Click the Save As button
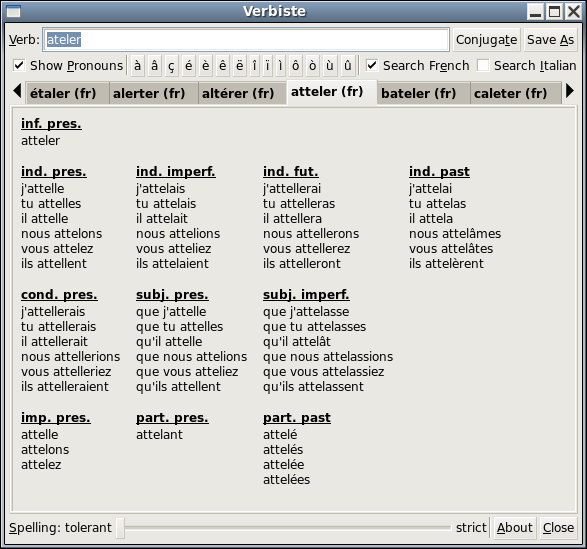The width and height of the screenshot is (587, 549). coord(550,40)
